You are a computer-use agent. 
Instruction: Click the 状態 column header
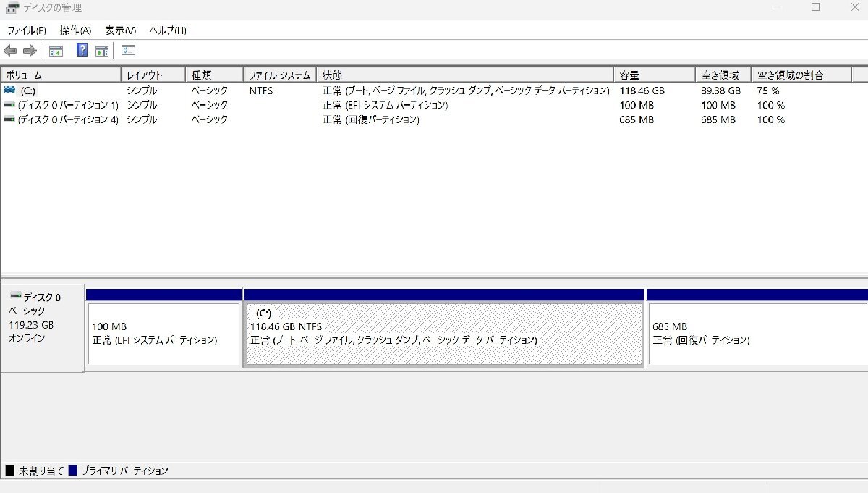(x=470, y=74)
